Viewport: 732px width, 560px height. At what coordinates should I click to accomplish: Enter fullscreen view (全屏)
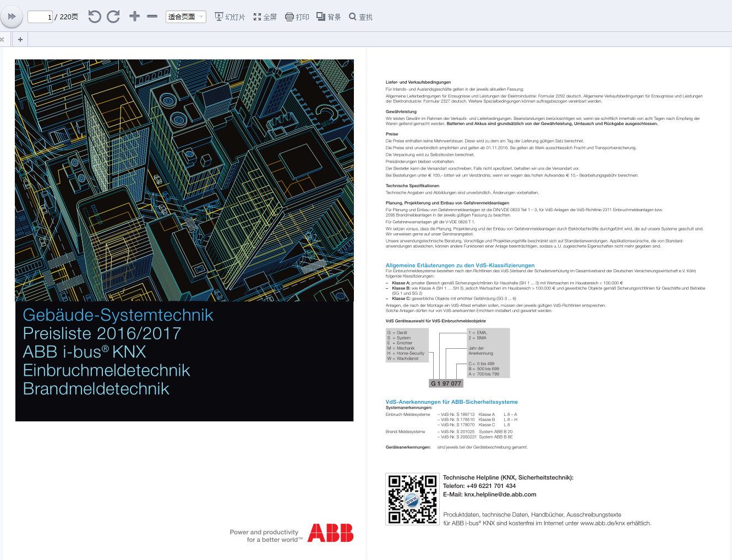pyautogui.click(x=265, y=17)
